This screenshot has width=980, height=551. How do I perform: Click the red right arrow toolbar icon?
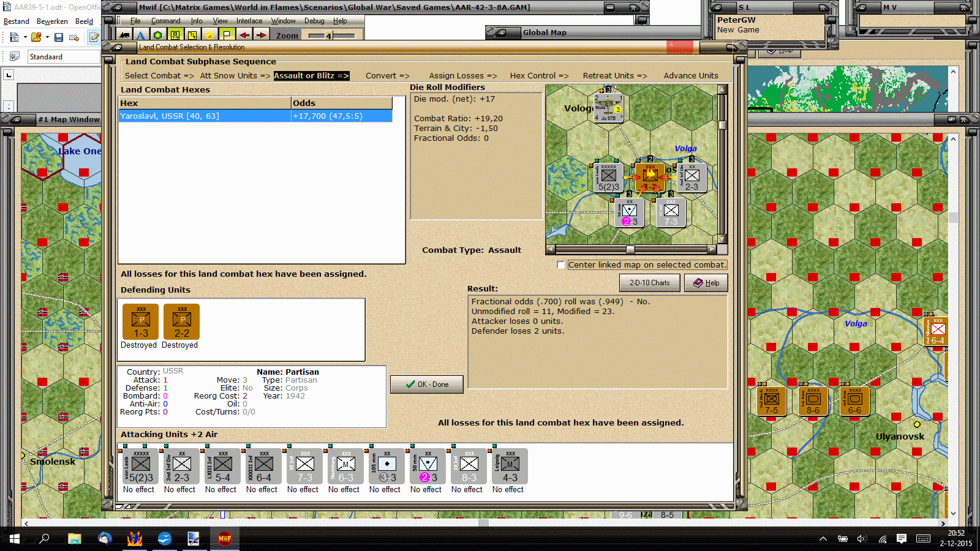[x=261, y=35]
